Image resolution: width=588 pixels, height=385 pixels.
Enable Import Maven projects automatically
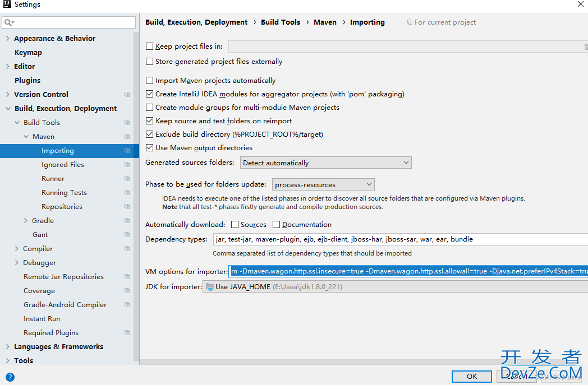[150, 81]
